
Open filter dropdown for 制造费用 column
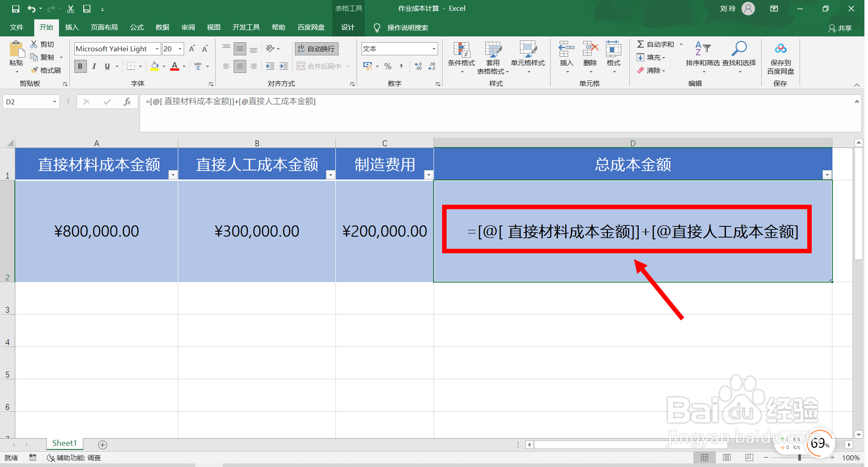click(x=429, y=175)
